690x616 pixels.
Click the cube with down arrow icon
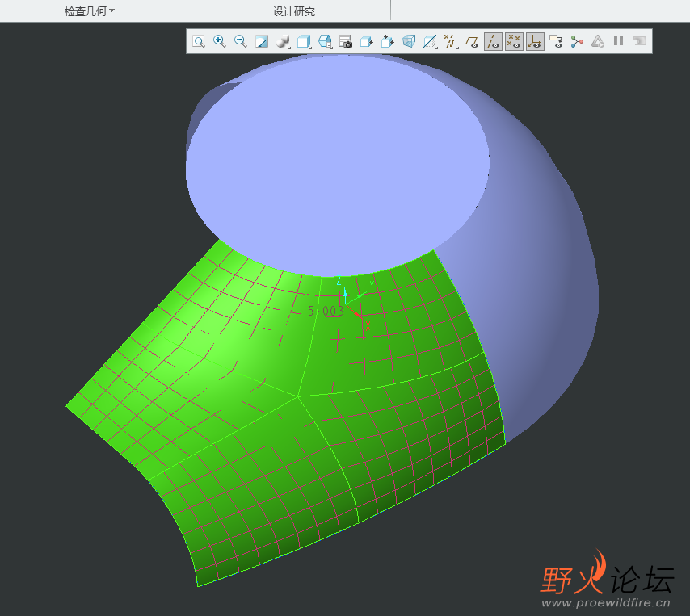(x=388, y=42)
